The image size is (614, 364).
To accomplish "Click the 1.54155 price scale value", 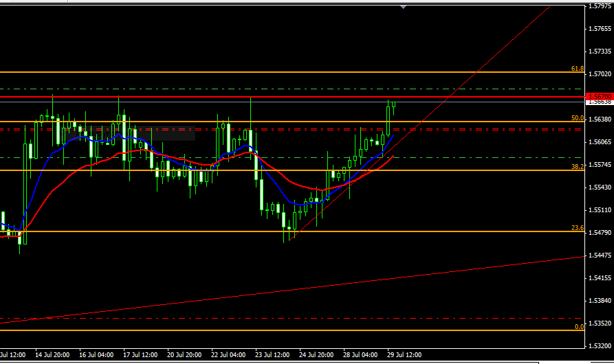I will [x=600, y=278].
